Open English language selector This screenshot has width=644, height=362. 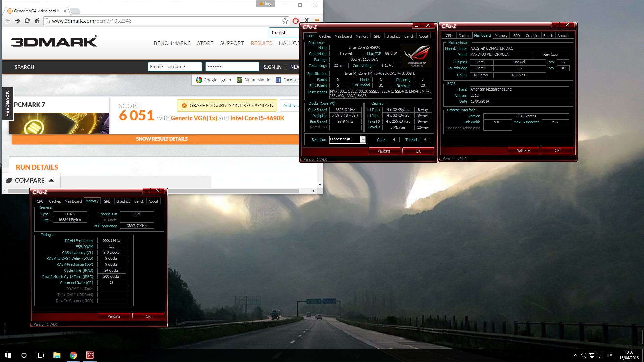coord(284,33)
